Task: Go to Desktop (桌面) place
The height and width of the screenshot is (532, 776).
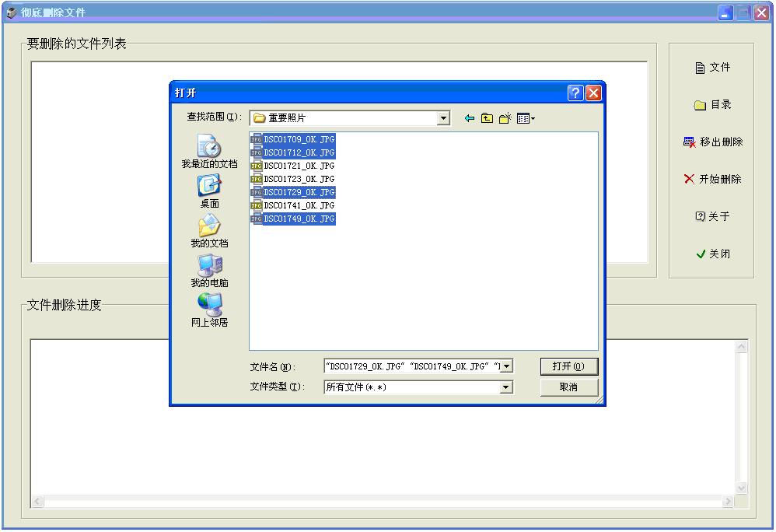Action: [x=209, y=191]
